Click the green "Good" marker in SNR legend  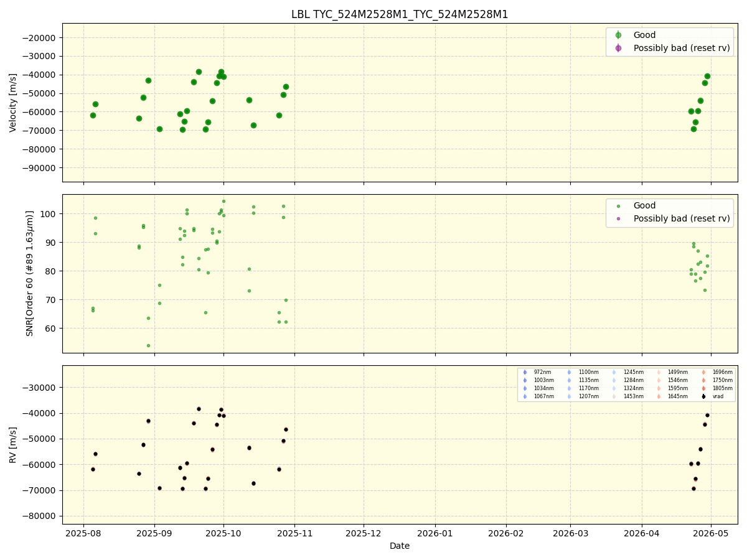(618, 206)
